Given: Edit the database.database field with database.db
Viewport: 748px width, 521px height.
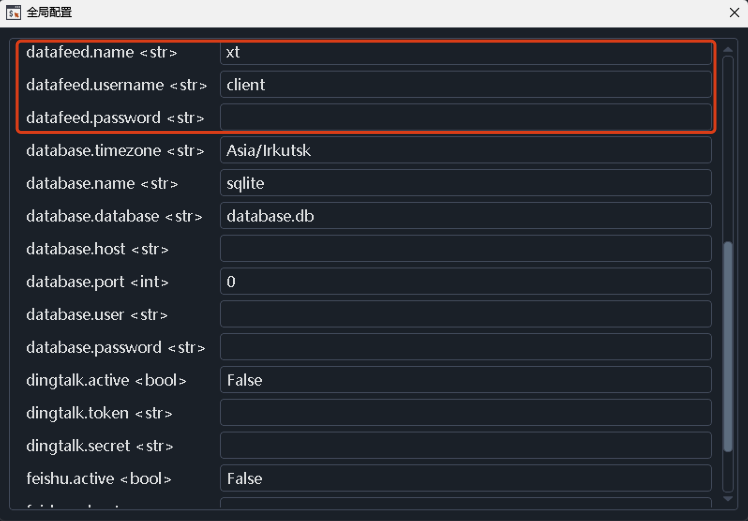Looking at the screenshot, I should tap(466, 216).
